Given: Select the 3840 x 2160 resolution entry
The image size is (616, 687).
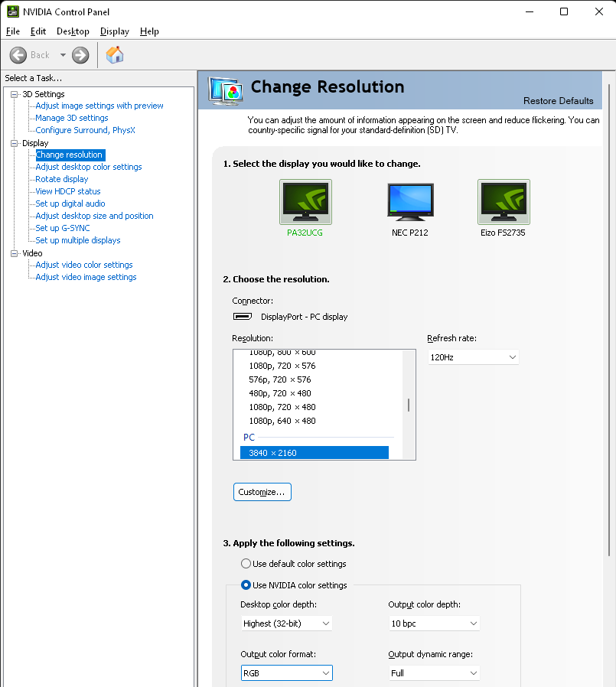Looking at the screenshot, I should [314, 451].
